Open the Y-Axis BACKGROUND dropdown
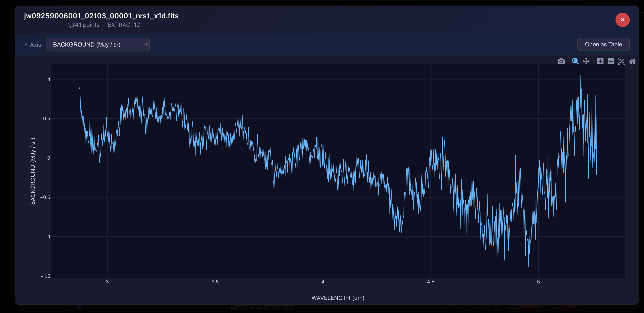 pyautogui.click(x=98, y=45)
